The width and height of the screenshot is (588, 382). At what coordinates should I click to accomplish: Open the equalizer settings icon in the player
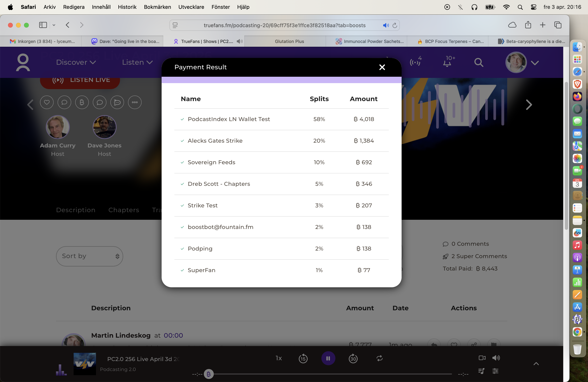pyautogui.click(x=496, y=371)
